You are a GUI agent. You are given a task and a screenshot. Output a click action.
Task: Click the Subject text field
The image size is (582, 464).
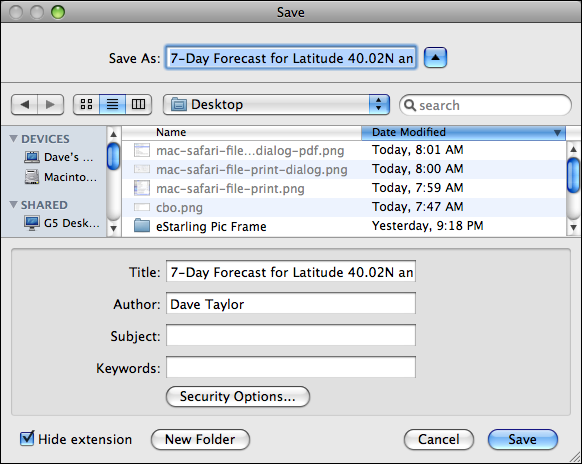pyautogui.click(x=291, y=335)
